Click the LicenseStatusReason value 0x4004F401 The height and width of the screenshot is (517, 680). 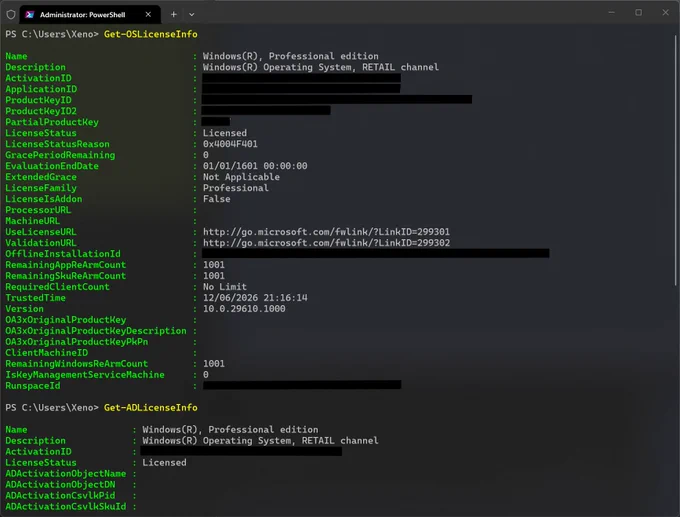click(x=230, y=144)
